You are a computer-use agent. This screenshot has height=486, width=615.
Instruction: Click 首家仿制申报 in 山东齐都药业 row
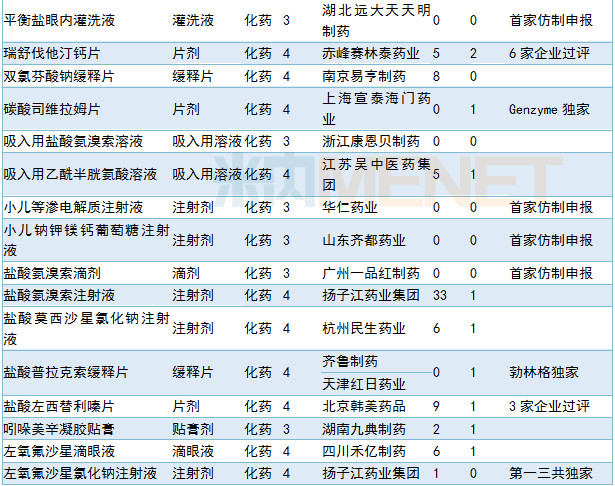(x=551, y=240)
